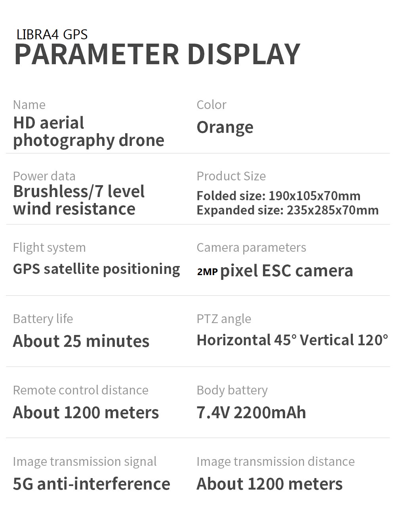Viewport: 396px width, 532px height.
Task: Click the 5G anti-interference text
Action: (91, 484)
